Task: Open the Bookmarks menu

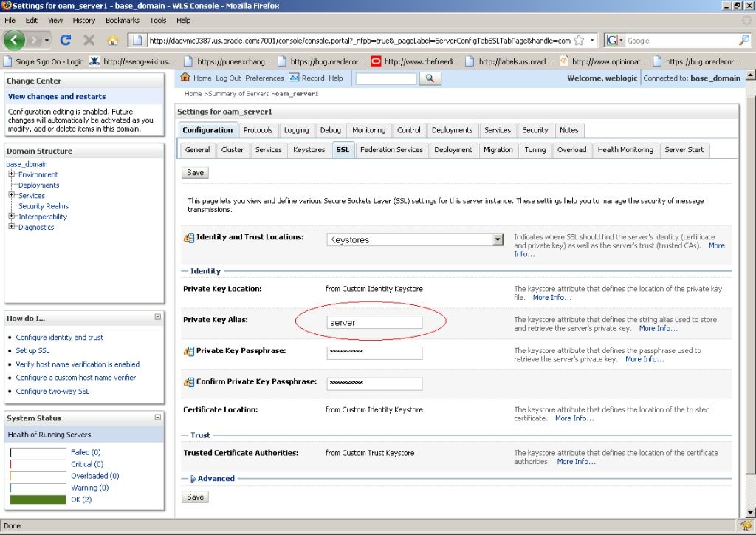Action: [x=121, y=21]
